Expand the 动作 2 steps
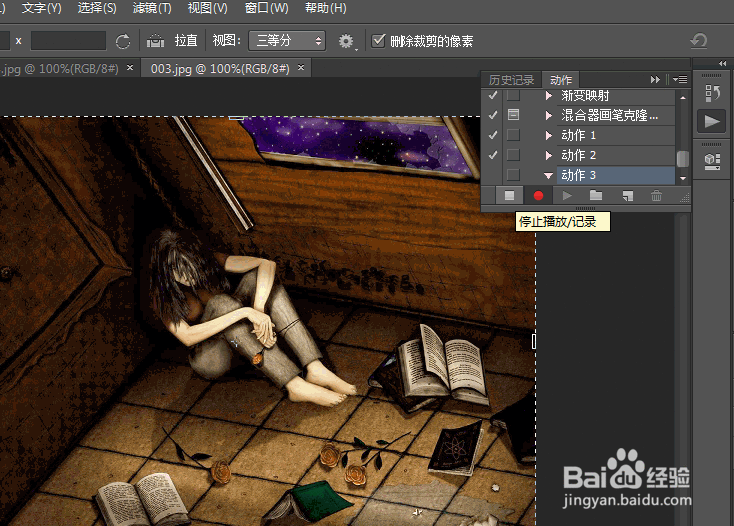Screen dimensions: 734x526 pos(549,155)
